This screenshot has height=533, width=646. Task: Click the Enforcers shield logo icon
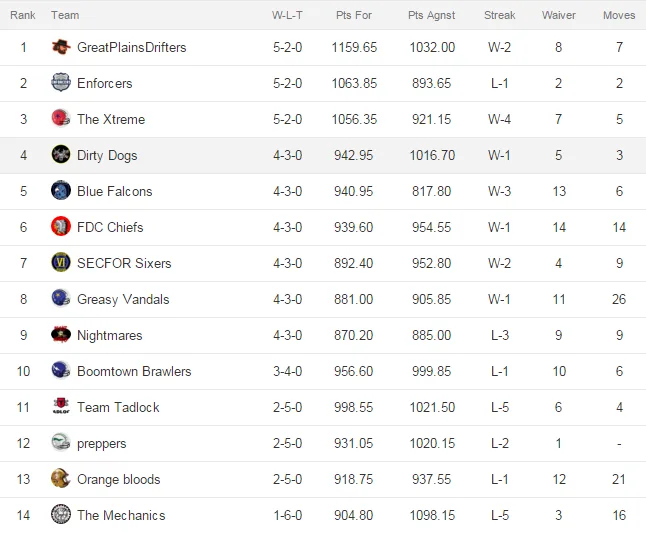coord(61,83)
